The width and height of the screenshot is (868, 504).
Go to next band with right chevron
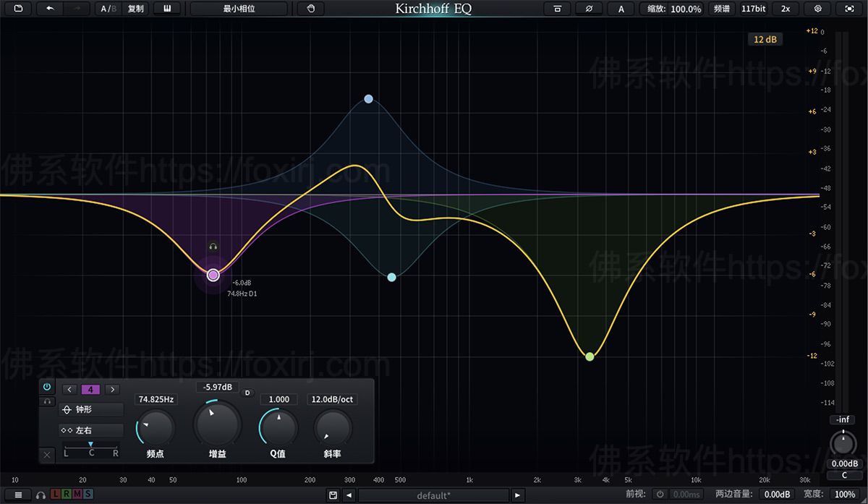click(x=112, y=389)
